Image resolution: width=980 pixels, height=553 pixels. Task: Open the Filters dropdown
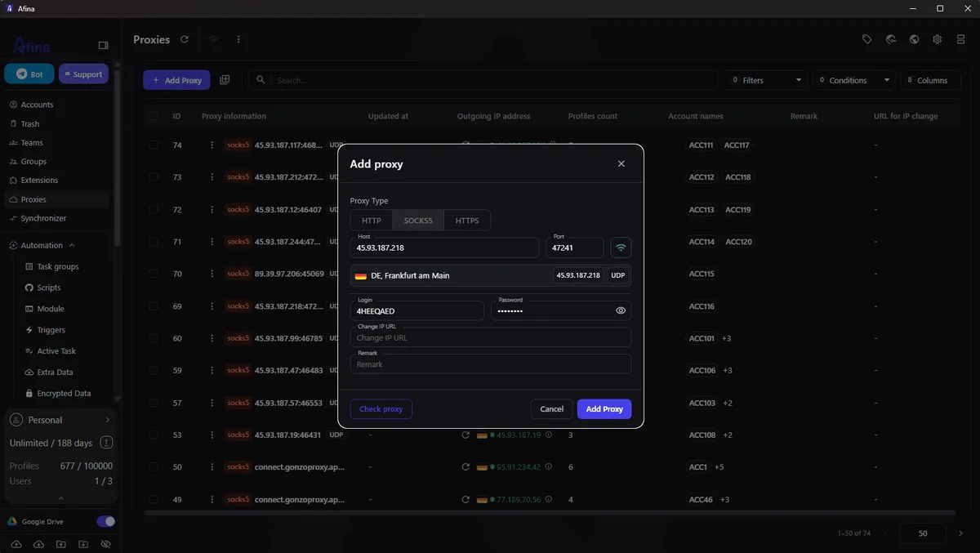point(766,80)
